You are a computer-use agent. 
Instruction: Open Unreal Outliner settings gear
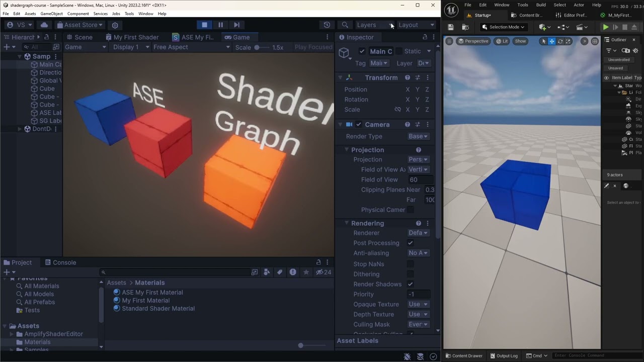coord(636,51)
